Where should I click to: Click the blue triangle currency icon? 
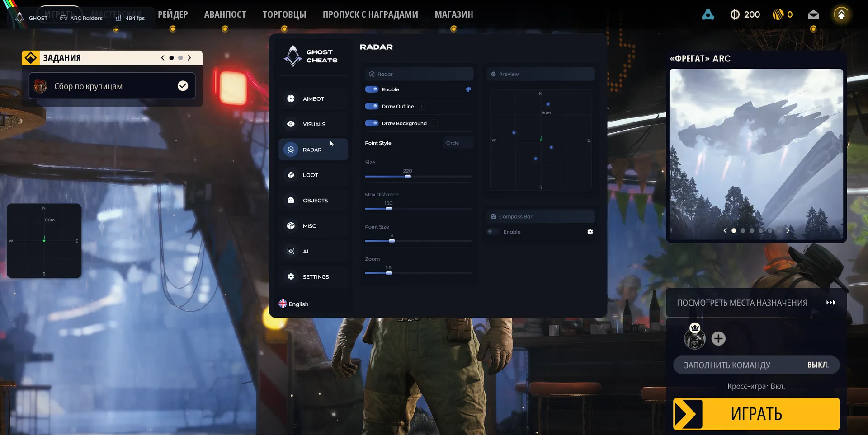click(708, 14)
